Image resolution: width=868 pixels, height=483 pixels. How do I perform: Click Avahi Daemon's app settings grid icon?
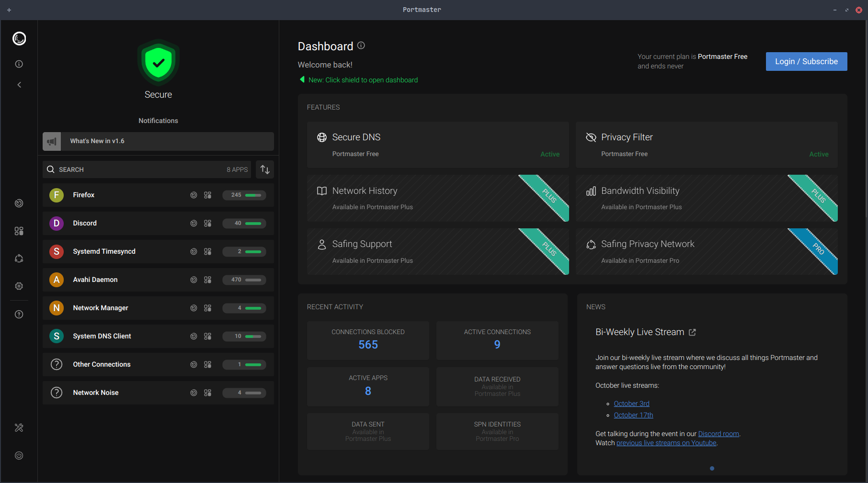pos(208,280)
